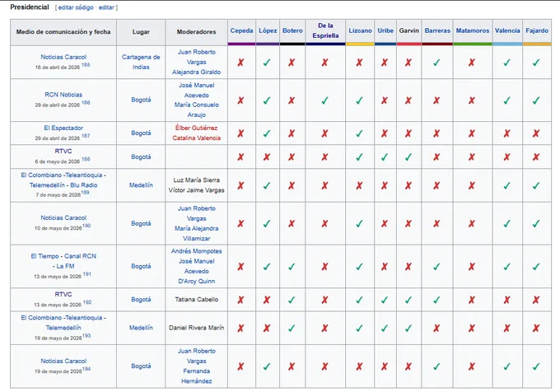The width and height of the screenshot is (560, 392).
Task: Open the D'Arcy Quinn moderator link
Action: pos(196,281)
